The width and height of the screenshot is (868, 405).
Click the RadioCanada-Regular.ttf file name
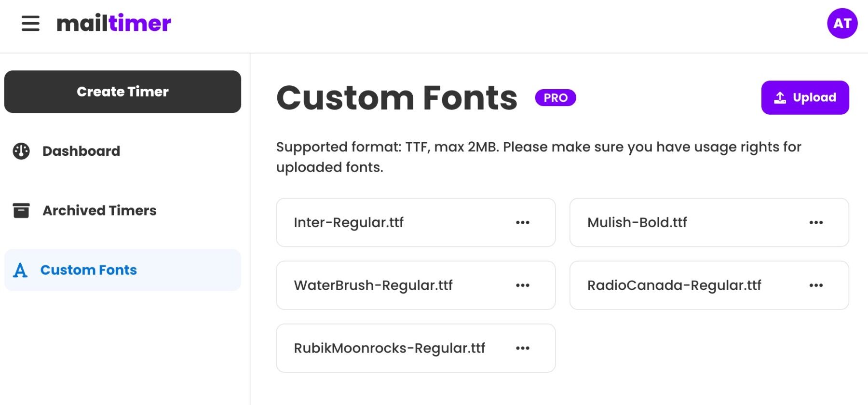(x=674, y=285)
